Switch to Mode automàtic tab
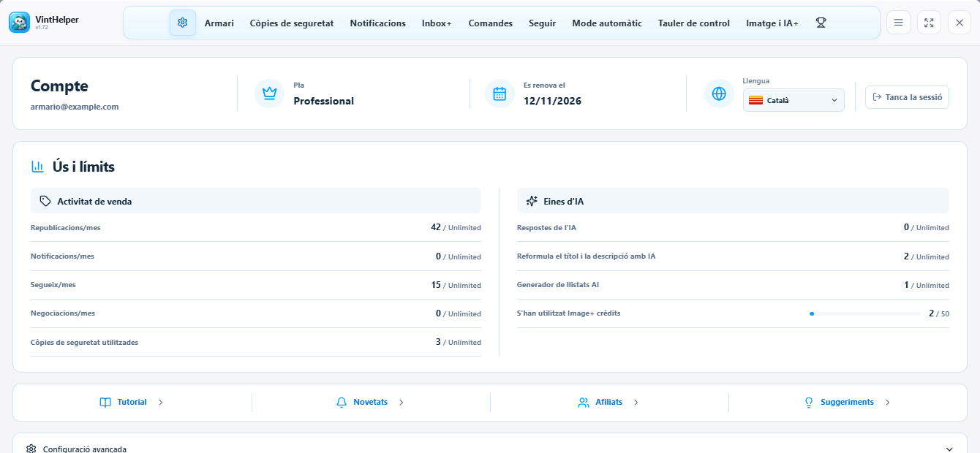 click(607, 23)
